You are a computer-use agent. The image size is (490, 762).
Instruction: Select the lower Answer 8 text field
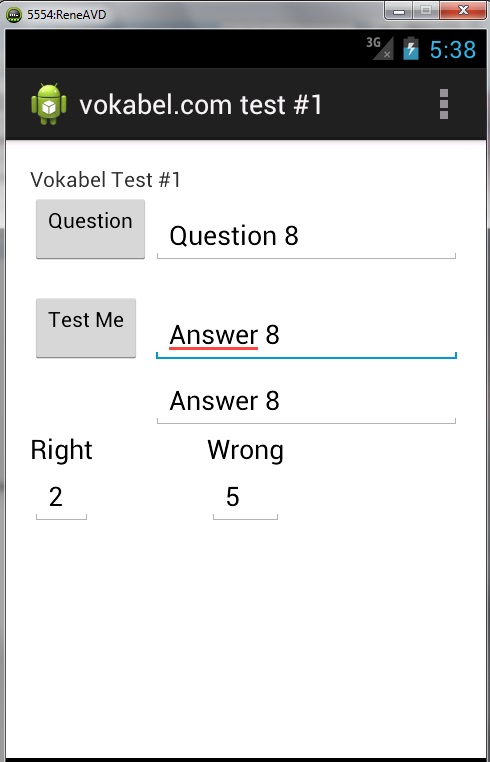point(306,401)
